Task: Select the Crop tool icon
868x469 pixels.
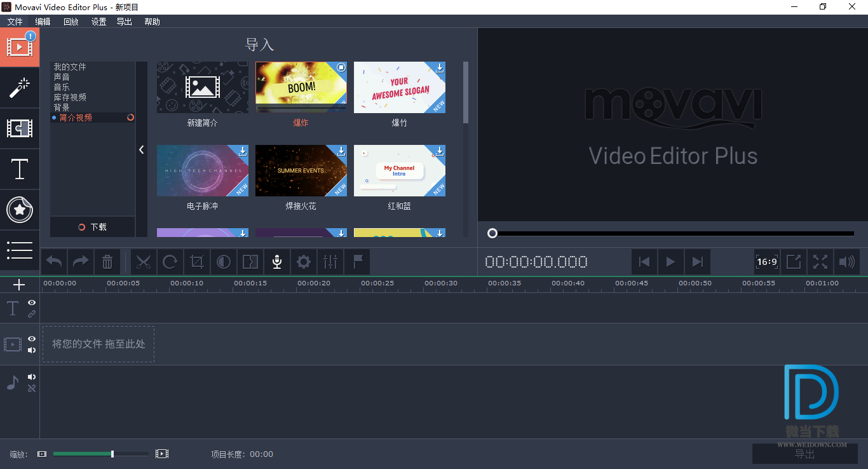Action: (x=197, y=262)
